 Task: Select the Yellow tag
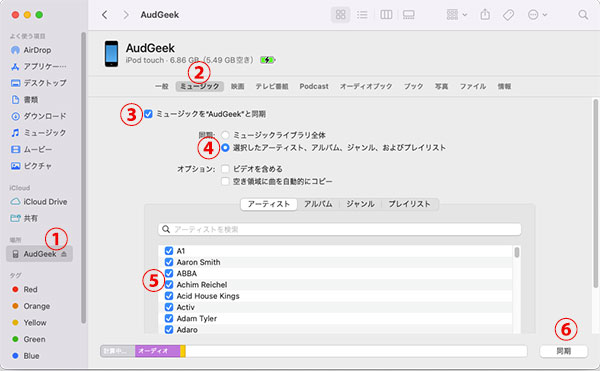click(29, 323)
